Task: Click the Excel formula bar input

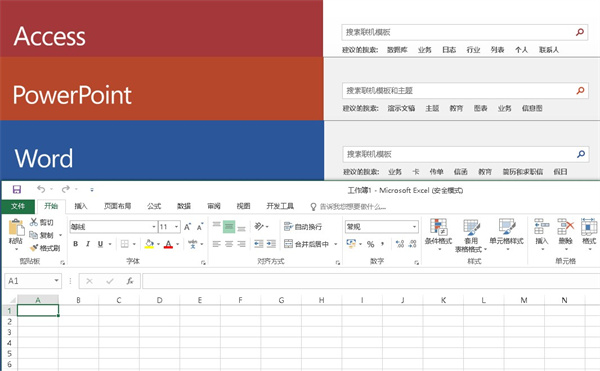Action: pyautogui.click(x=371, y=281)
